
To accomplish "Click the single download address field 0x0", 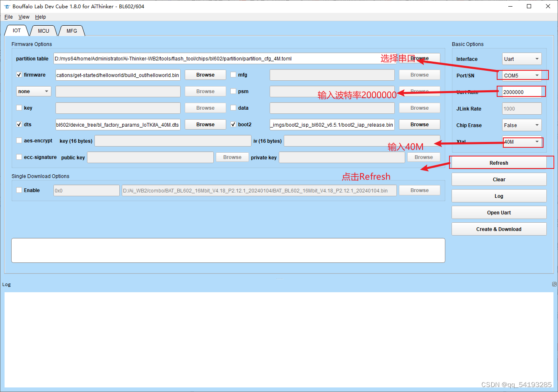I will [x=87, y=190].
